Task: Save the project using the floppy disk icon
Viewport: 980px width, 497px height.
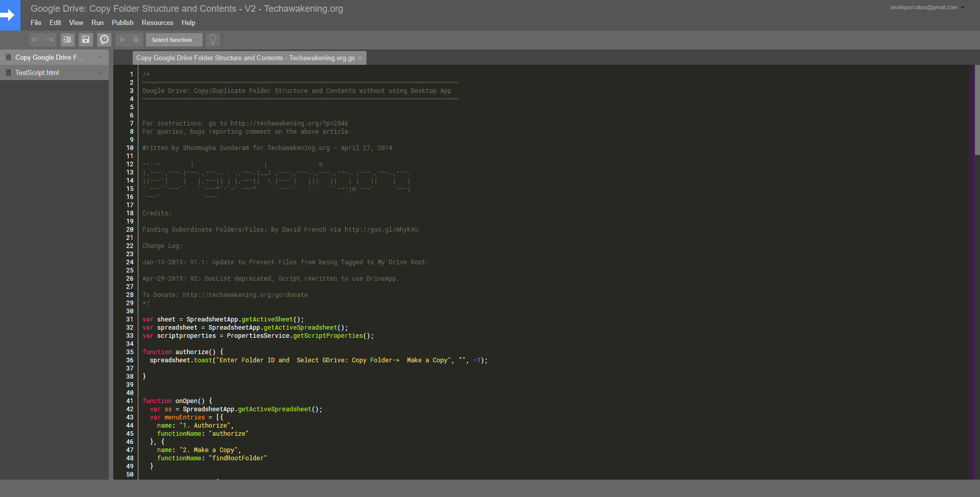Action: tap(86, 39)
